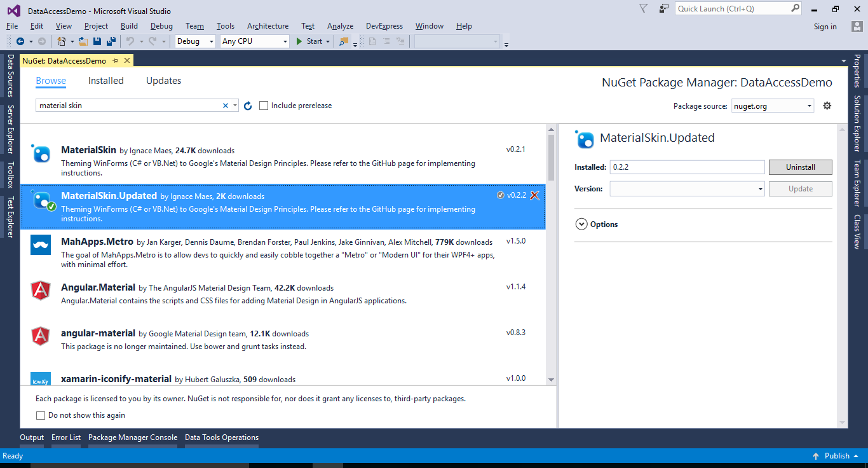
Task: Pin the NuGet tab with pushpin icon
Action: (x=115, y=60)
